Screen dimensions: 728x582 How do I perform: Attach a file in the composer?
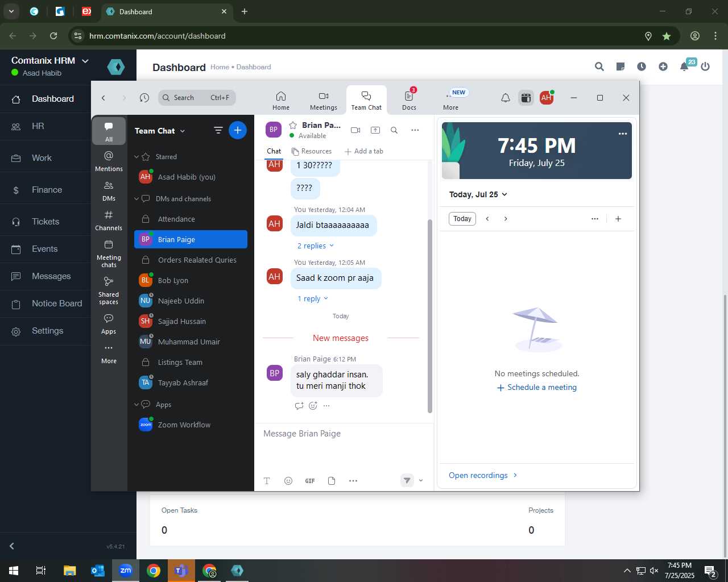pyautogui.click(x=332, y=481)
